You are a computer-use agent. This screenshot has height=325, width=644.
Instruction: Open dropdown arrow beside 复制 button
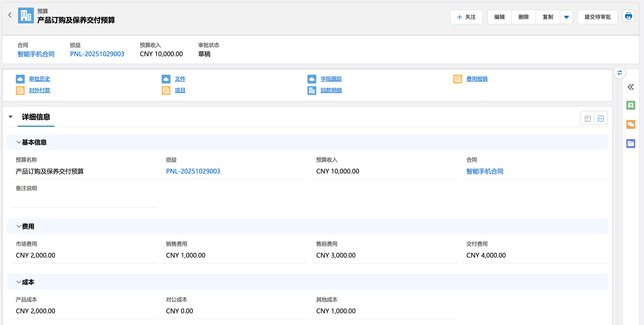[x=566, y=17]
